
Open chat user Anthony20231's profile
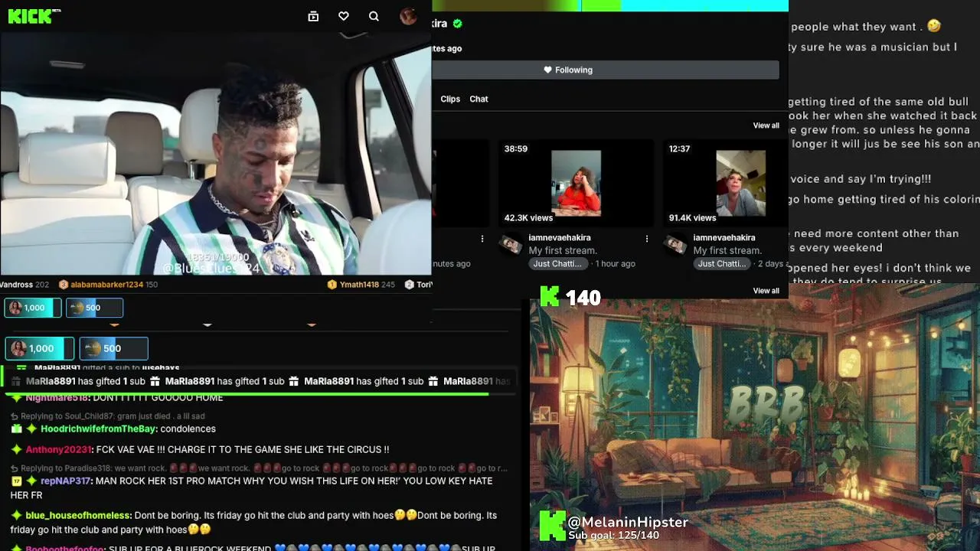tap(58, 450)
